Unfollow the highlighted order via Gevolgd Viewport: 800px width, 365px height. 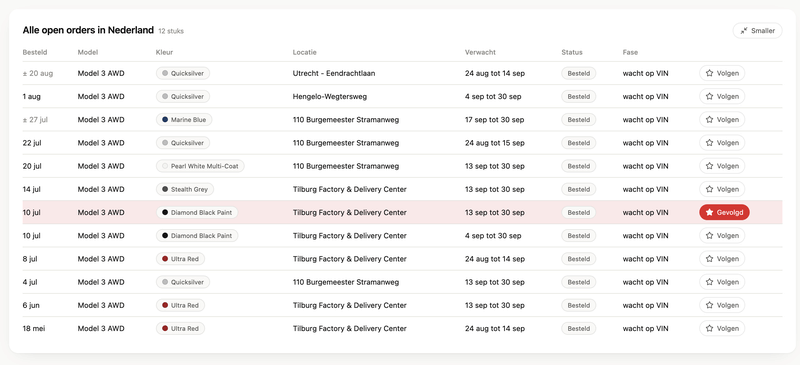point(724,212)
